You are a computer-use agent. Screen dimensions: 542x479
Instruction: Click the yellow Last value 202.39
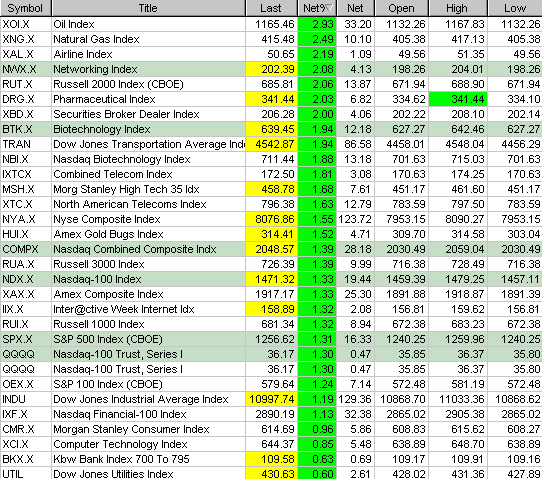271,69
